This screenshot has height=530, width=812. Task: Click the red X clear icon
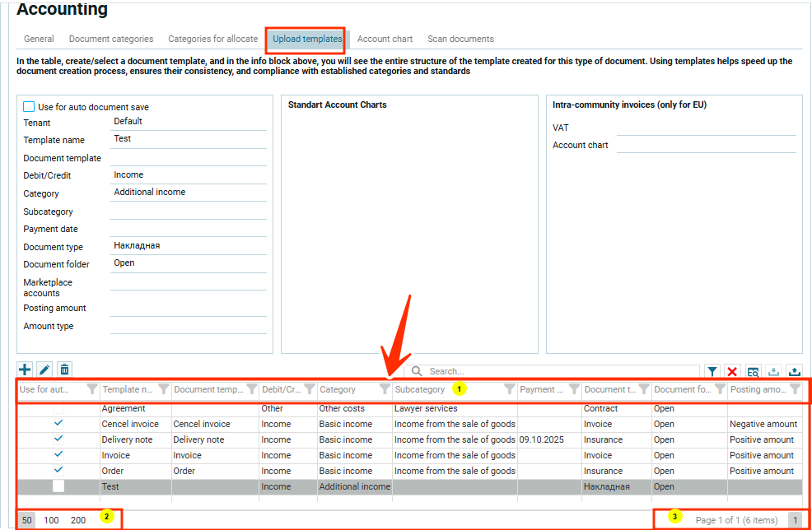(732, 372)
